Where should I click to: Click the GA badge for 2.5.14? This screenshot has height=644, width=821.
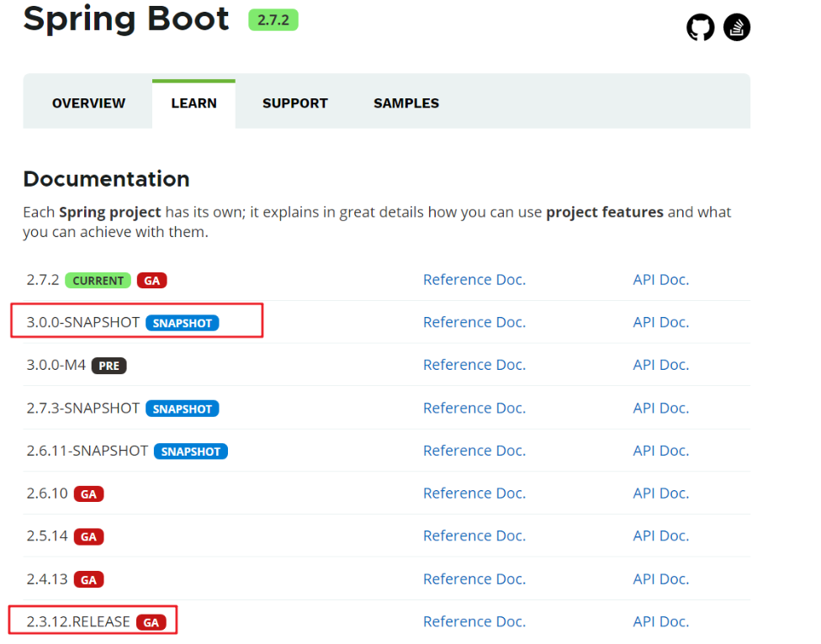click(88, 536)
